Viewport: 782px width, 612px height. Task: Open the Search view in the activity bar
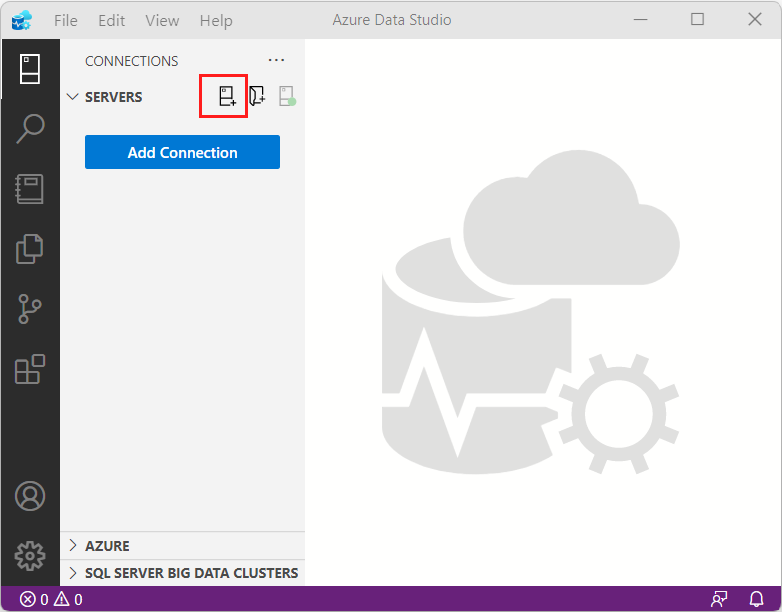30,129
